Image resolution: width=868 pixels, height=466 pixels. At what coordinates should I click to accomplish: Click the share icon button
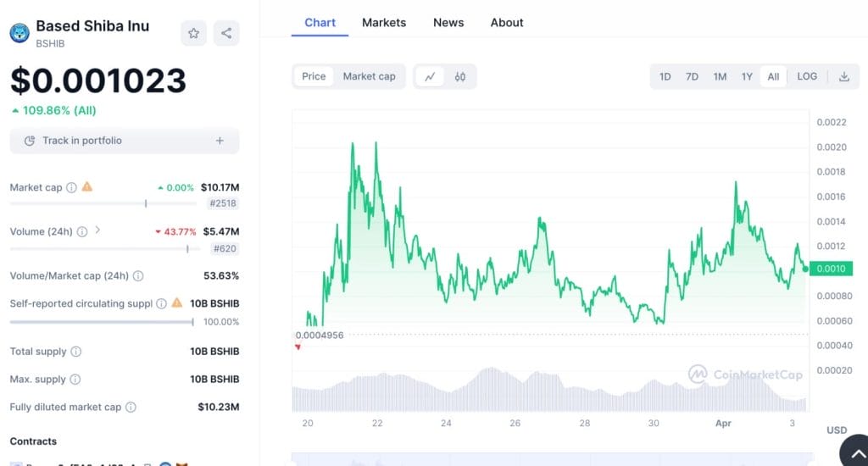pos(226,34)
